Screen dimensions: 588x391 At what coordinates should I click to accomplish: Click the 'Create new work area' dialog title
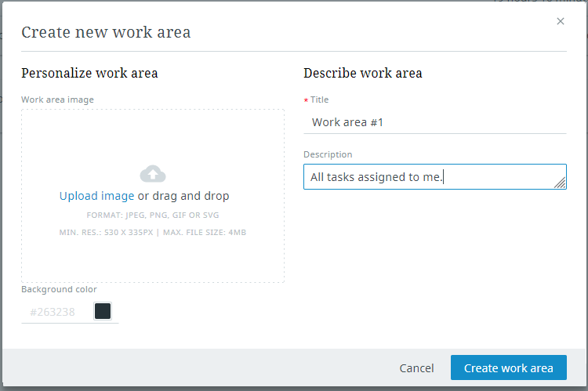pyautogui.click(x=106, y=32)
